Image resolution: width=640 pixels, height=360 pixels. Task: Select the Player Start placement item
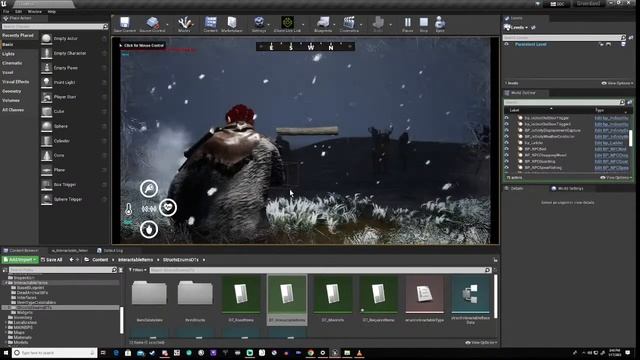(74, 97)
